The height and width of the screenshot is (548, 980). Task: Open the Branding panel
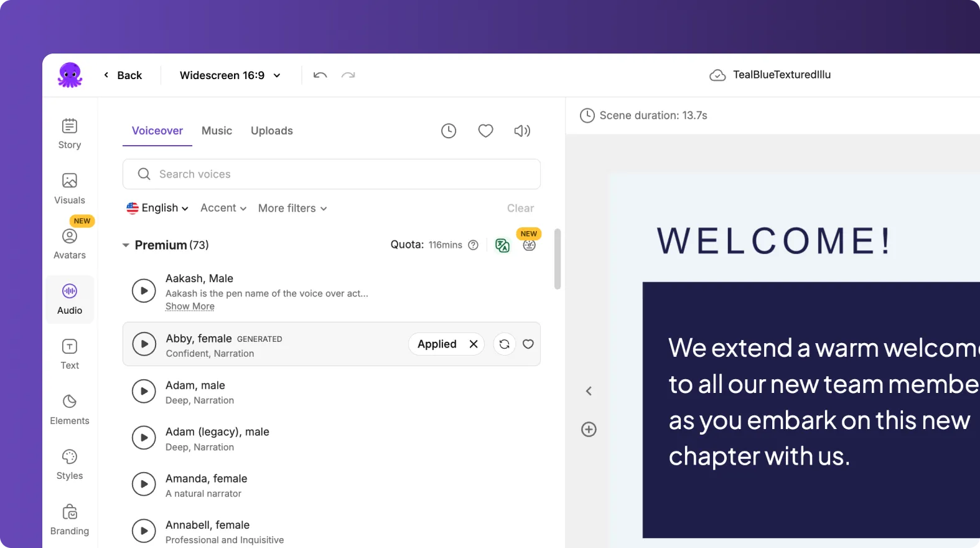click(70, 519)
